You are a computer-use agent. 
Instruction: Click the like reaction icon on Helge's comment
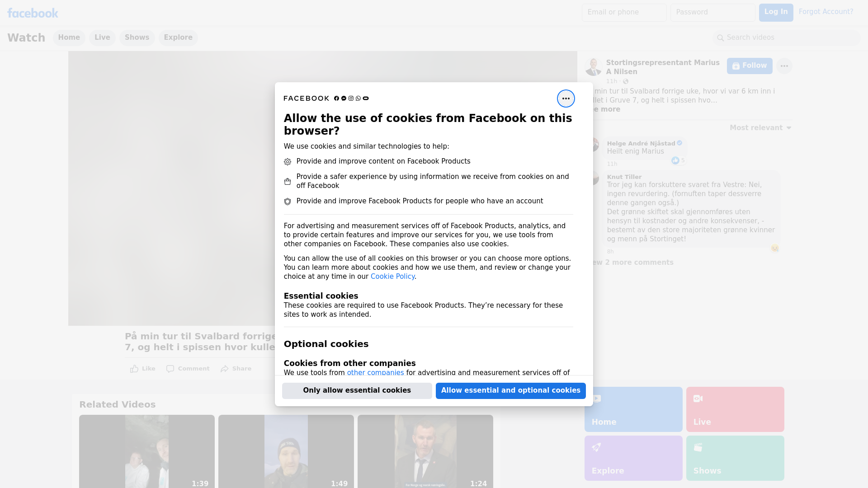(x=675, y=160)
